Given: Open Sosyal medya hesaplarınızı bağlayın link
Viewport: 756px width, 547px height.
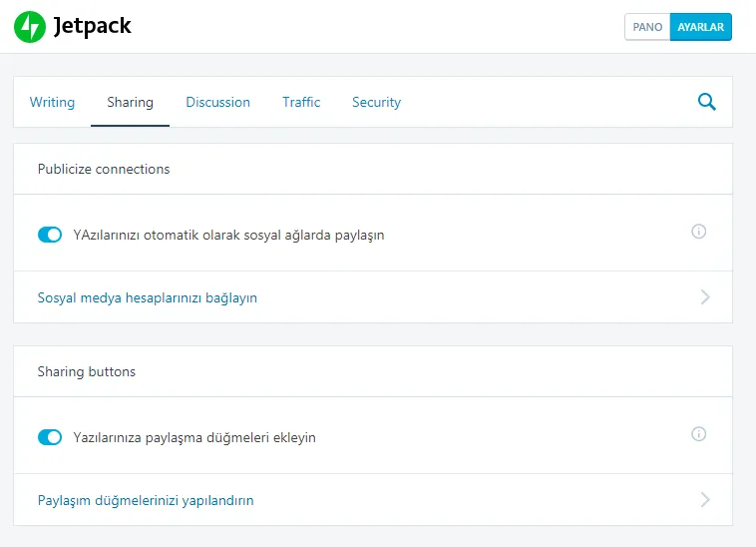Looking at the screenshot, I should (148, 298).
